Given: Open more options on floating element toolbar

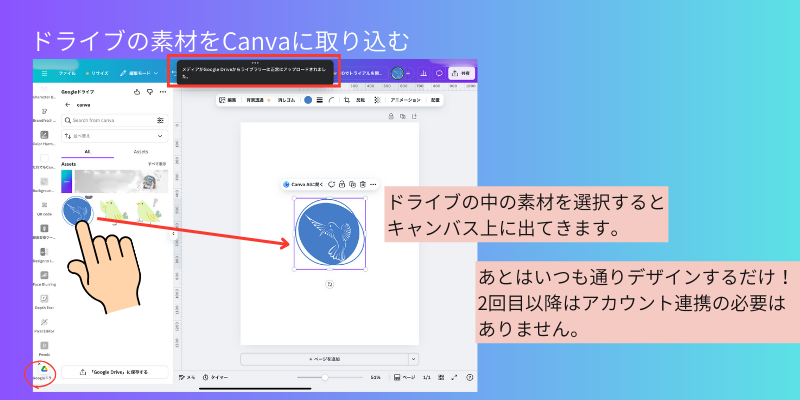Looking at the screenshot, I should coord(373,184).
